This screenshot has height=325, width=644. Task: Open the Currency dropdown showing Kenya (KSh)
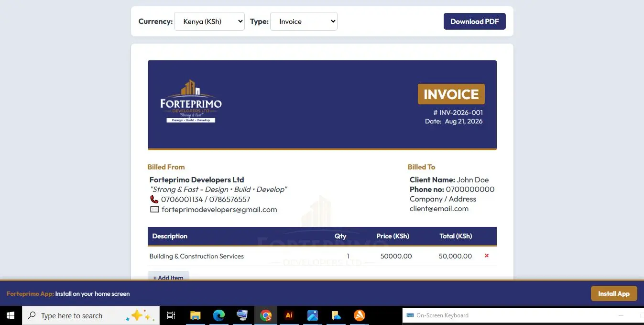pyautogui.click(x=209, y=22)
